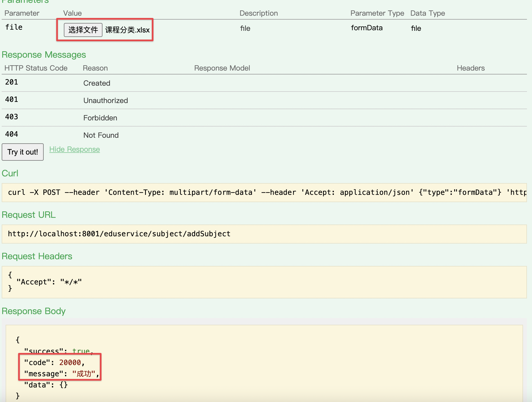Click the Request URL heading
Image resolution: width=532 pixels, height=402 pixels.
29,215
